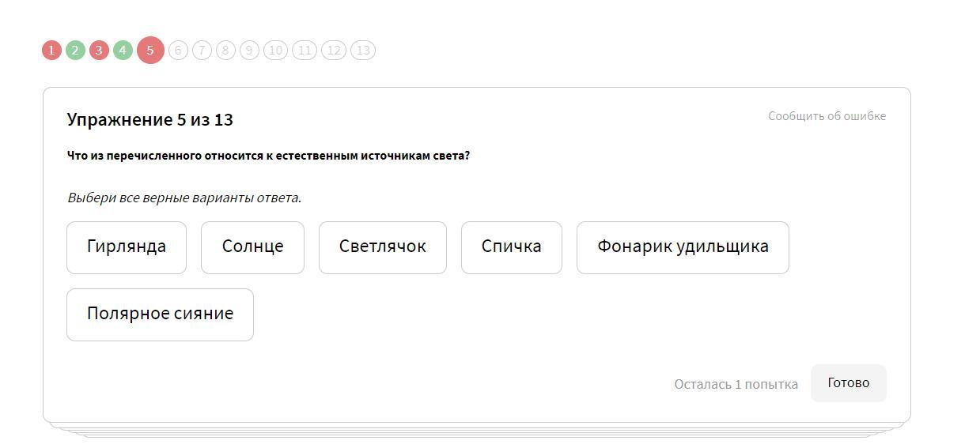Select Фонарик удильщика answer

coord(683,247)
